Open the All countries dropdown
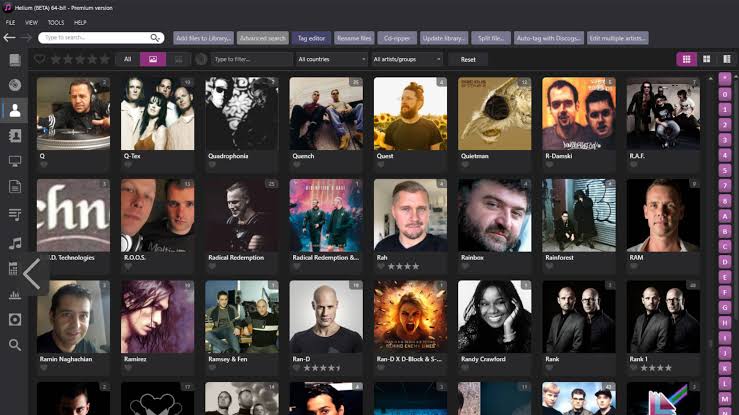The height and width of the screenshot is (415, 739). pos(331,59)
